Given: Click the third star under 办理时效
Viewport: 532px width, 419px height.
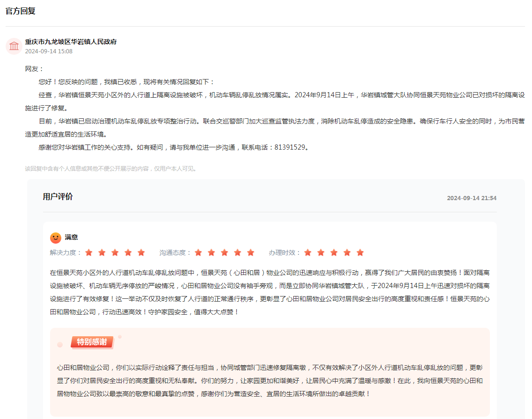Looking at the screenshot, I should click(334, 252).
